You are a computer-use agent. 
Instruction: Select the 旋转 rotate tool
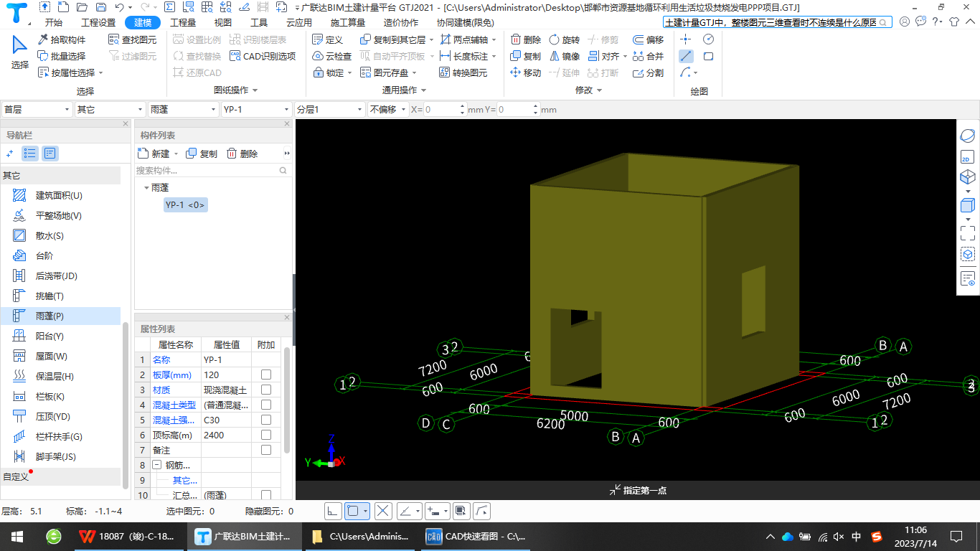pos(564,39)
